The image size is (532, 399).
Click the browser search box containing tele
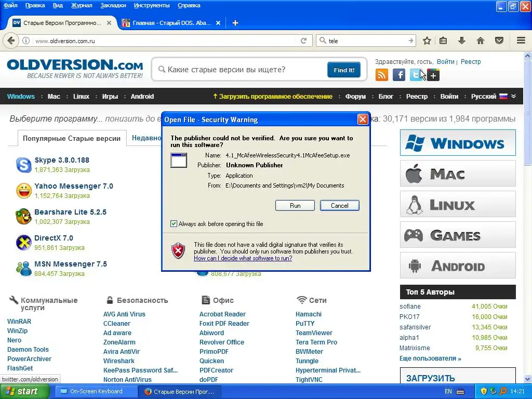tap(366, 41)
